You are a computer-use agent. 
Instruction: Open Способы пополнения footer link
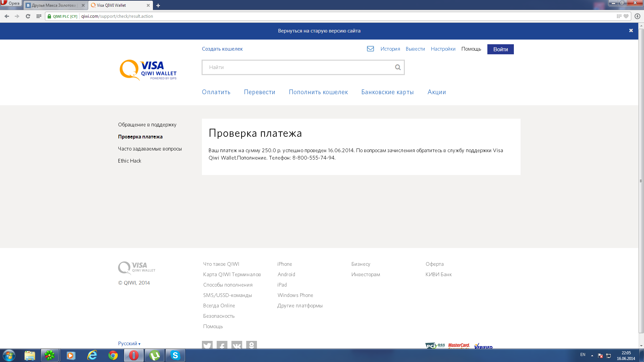click(228, 285)
